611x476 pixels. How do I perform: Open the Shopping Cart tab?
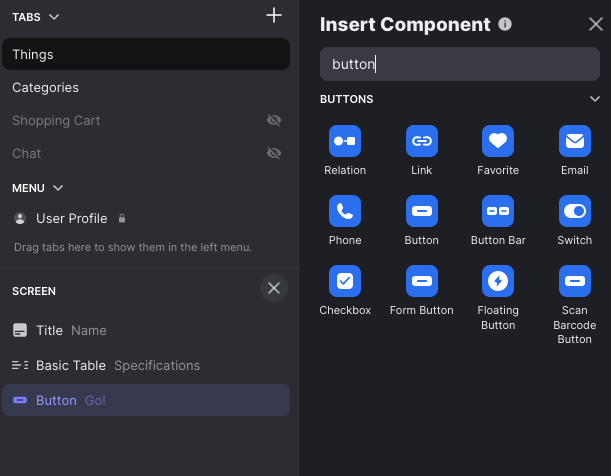coord(56,121)
